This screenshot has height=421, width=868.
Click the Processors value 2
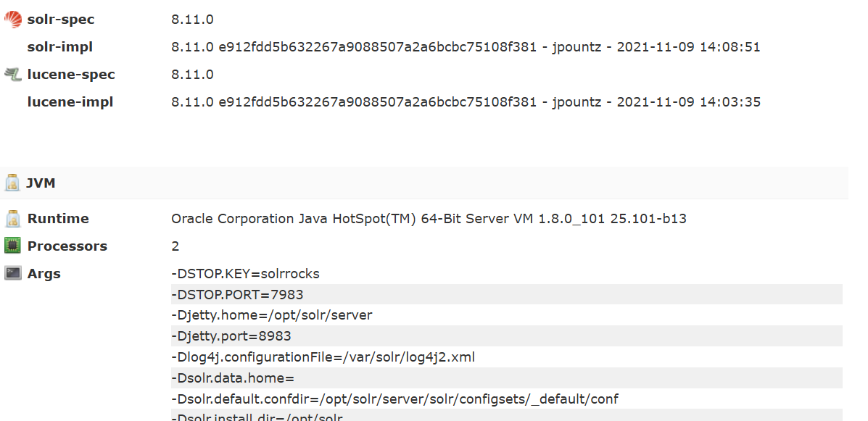coord(175,246)
